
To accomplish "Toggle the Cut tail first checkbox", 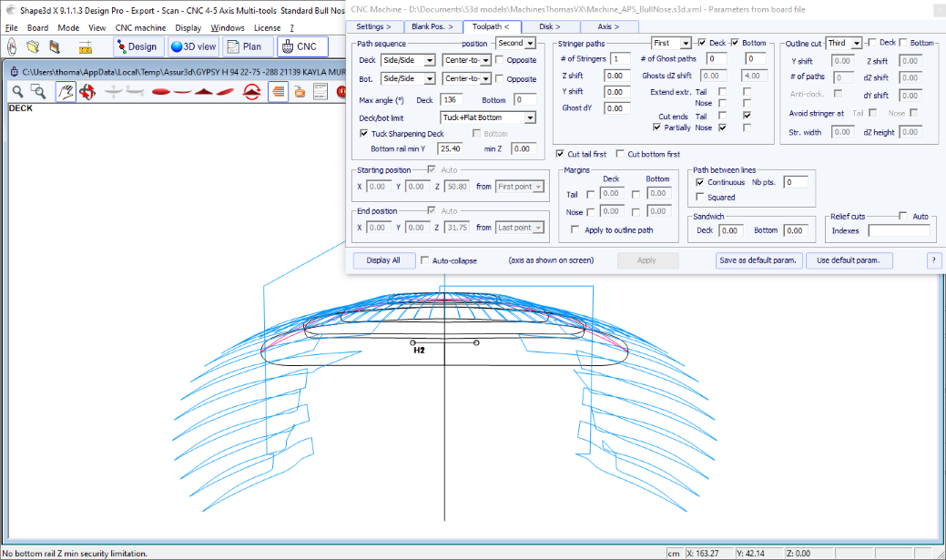I will click(x=559, y=154).
